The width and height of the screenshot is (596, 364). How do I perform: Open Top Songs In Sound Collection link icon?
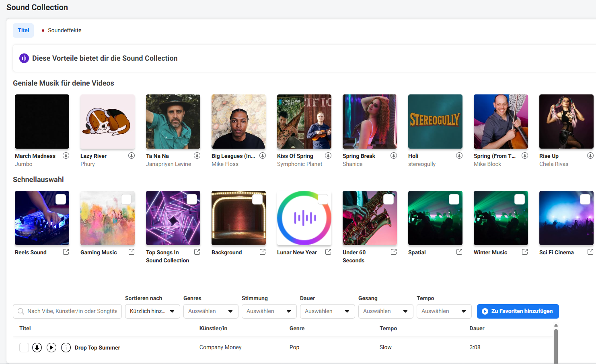[x=197, y=252]
